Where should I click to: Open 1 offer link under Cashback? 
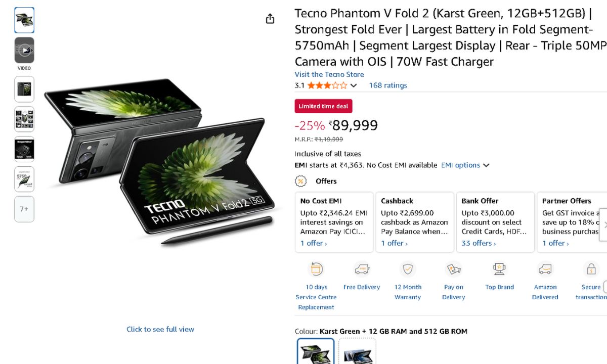pos(394,243)
